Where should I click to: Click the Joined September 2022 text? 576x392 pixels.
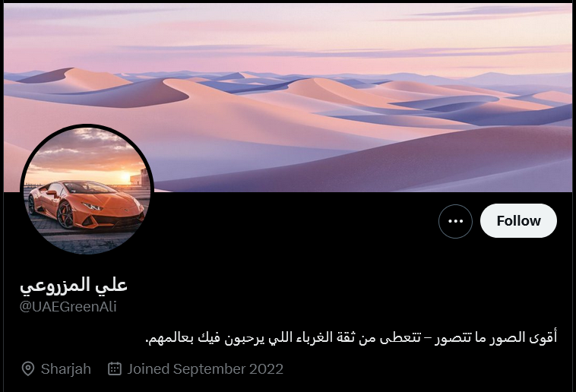[205, 369]
